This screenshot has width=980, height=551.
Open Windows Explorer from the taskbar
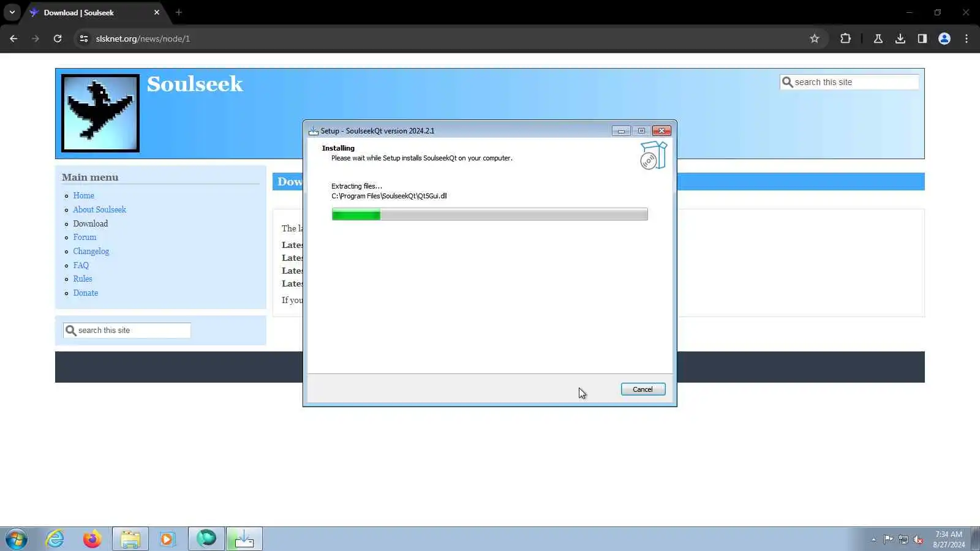click(x=130, y=539)
